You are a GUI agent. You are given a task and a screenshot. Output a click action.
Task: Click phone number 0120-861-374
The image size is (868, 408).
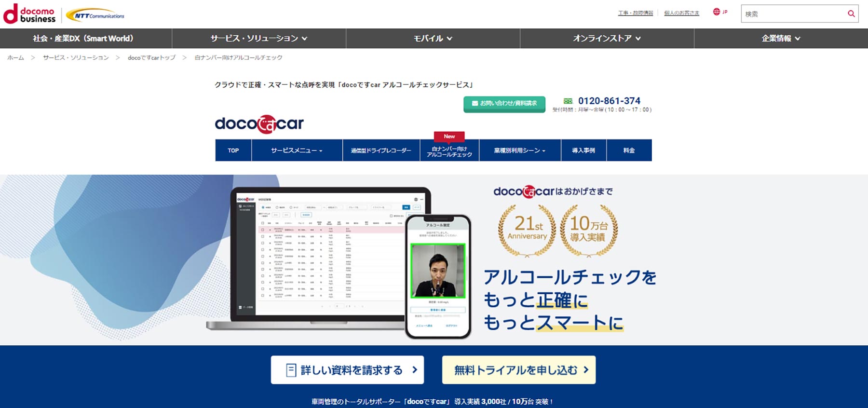[x=609, y=101]
